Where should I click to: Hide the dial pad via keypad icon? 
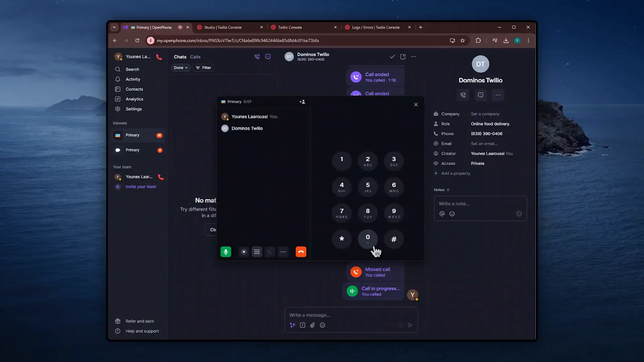tap(257, 252)
